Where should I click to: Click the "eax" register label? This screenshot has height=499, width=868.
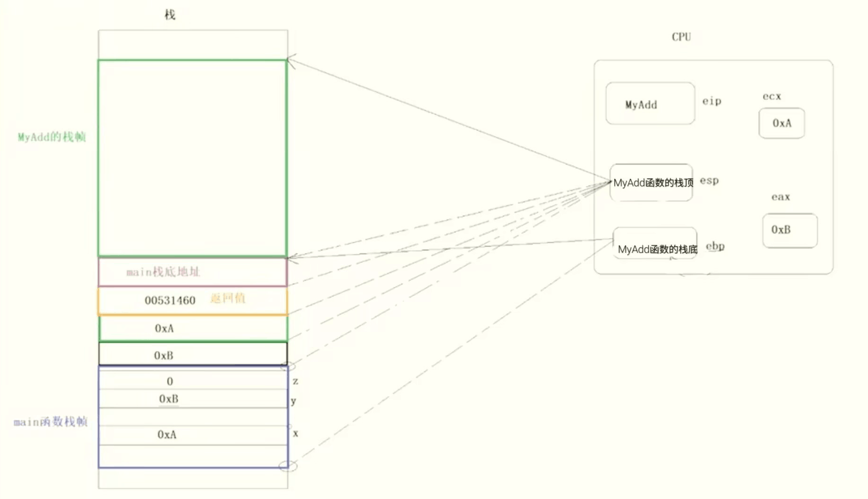780,197
